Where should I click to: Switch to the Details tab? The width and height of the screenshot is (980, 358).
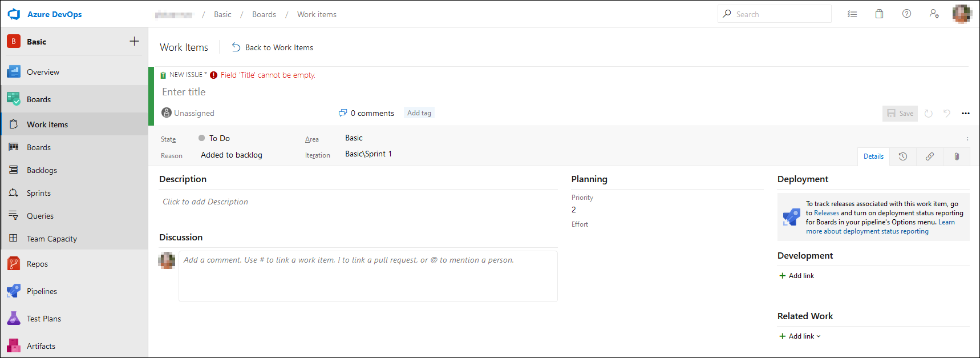coord(873,156)
